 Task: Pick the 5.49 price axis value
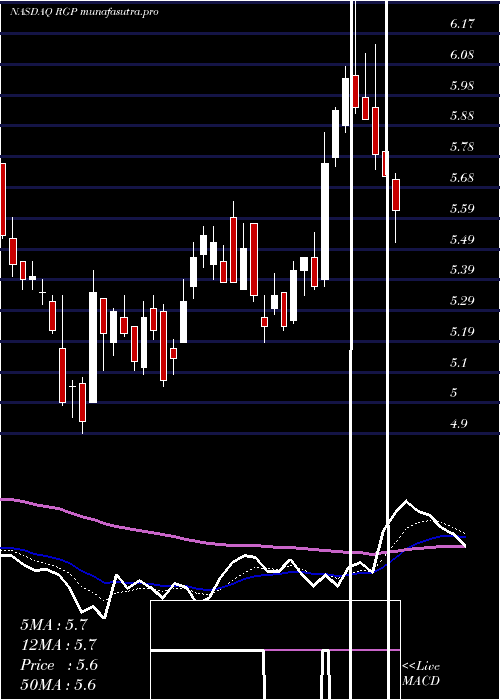tap(461, 240)
